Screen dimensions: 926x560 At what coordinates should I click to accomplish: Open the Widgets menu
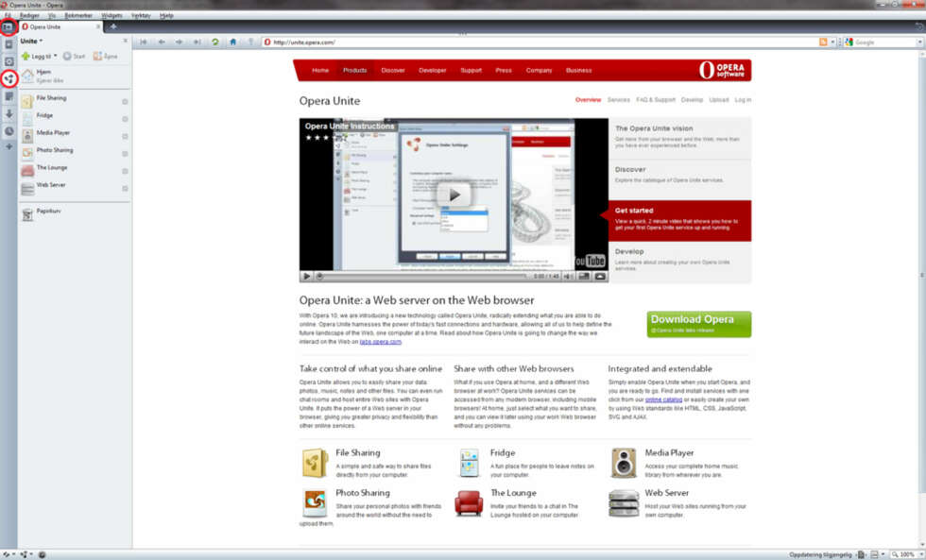(111, 15)
